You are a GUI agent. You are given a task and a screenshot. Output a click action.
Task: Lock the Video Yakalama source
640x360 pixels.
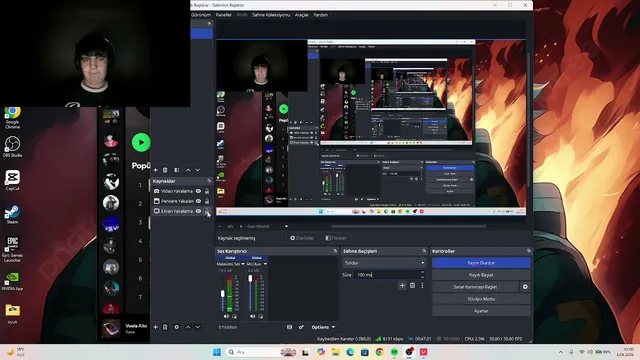tap(207, 191)
